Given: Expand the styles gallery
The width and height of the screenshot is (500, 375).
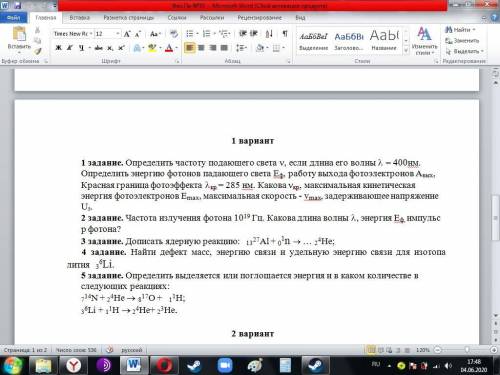Looking at the screenshot, I should click(406, 50).
